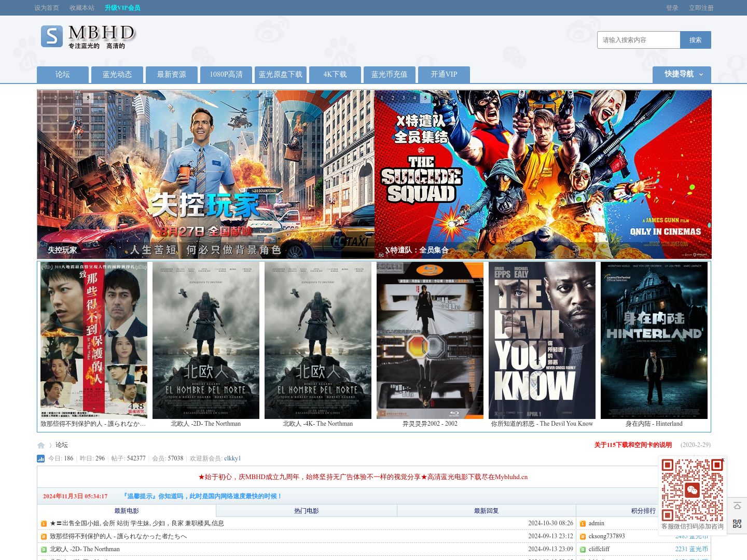Image resolution: width=747 pixels, height=560 pixels.
Task: Open the 蓝光币充值 navigation tab
Action: pos(390,75)
